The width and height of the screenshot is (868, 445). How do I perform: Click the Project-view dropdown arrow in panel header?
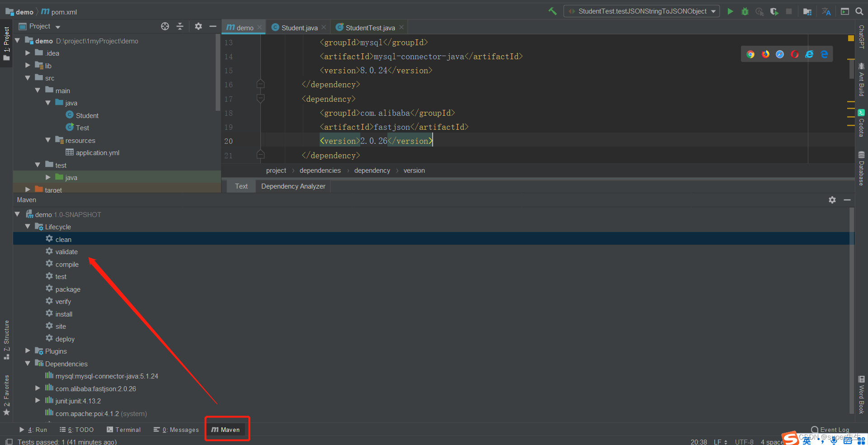[x=58, y=27]
